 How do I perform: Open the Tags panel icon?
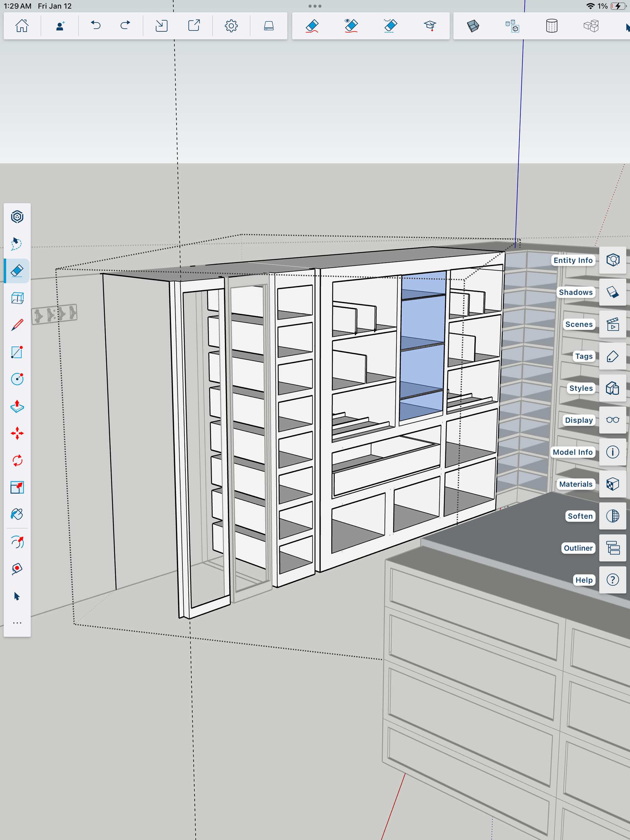click(612, 356)
